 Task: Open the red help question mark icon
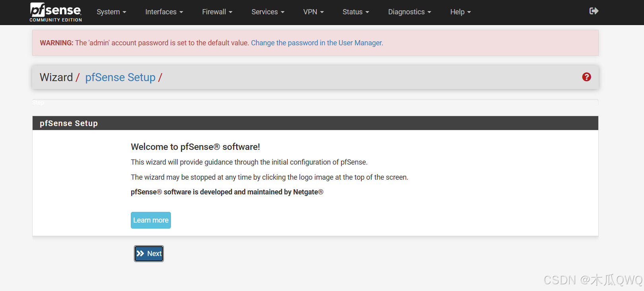coord(586,77)
